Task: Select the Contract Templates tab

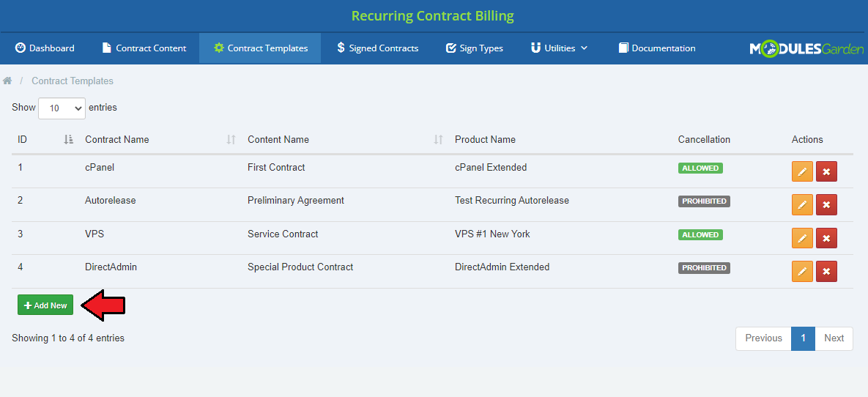Action: coord(260,48)
